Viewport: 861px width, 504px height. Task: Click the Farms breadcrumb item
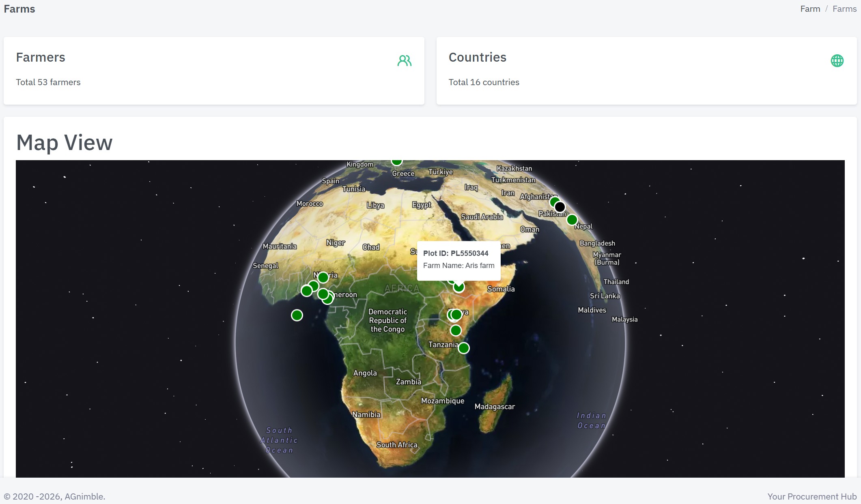(x=844, y=9)
